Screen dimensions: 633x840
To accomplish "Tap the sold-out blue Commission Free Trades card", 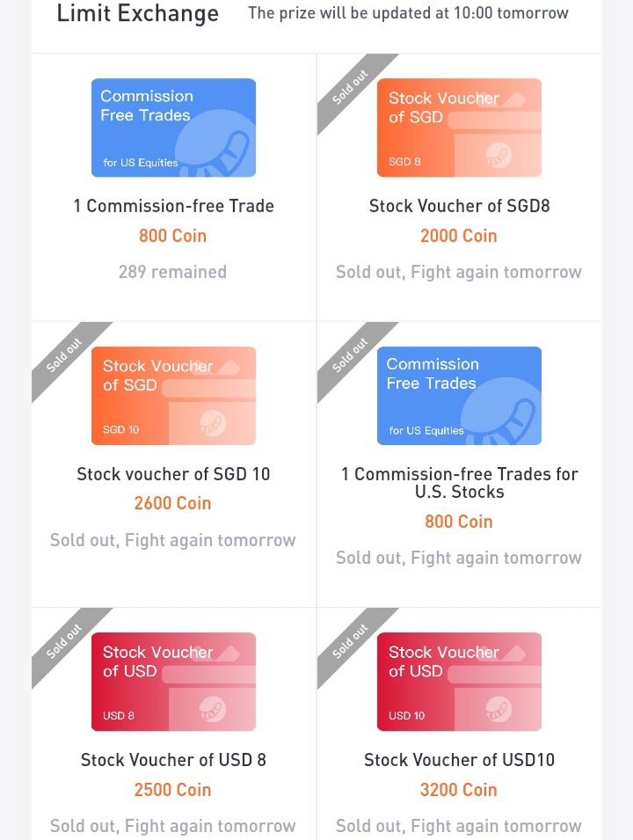I will (x=459, y=395).
